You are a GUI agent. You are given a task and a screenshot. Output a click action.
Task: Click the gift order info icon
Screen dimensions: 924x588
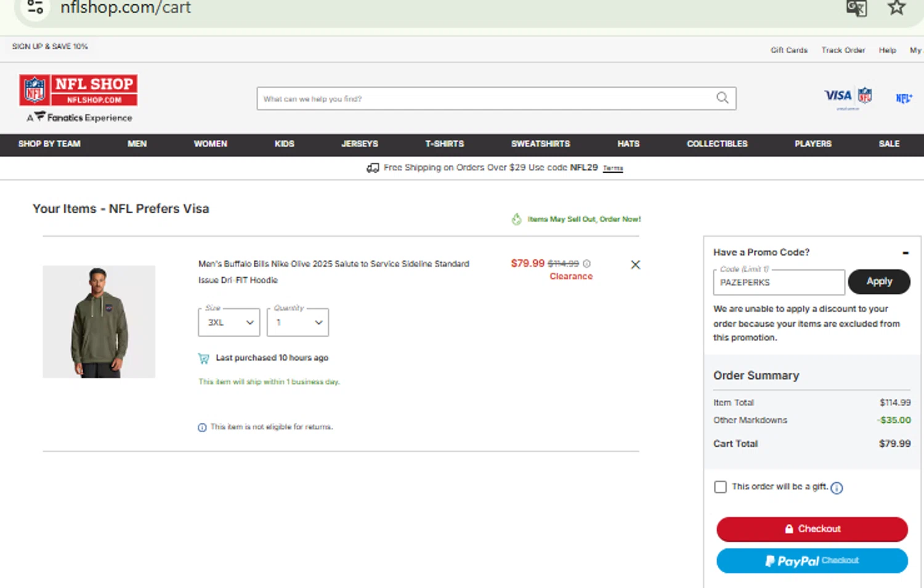[x=837, y=488]
